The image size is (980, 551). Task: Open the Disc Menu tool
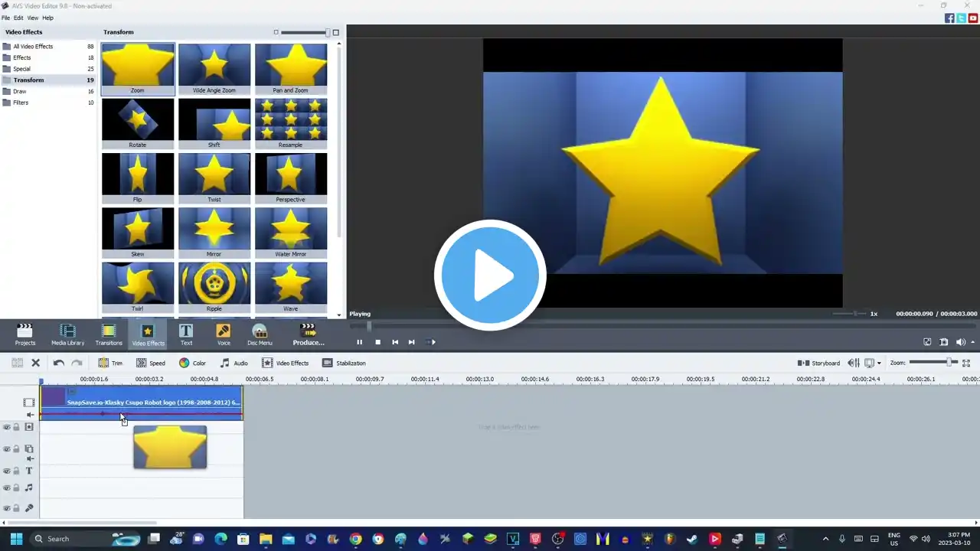(260, 334)
